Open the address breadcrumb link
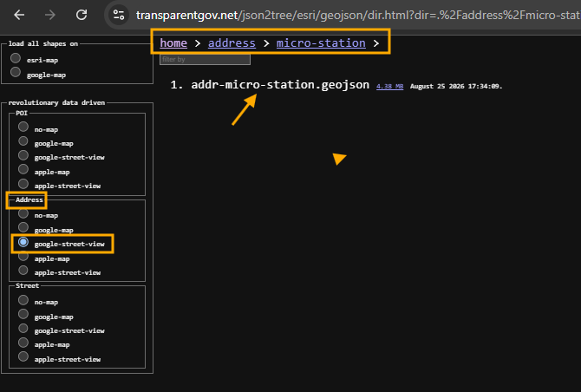The width and height of the screenshot is (581, 392). 232,43
